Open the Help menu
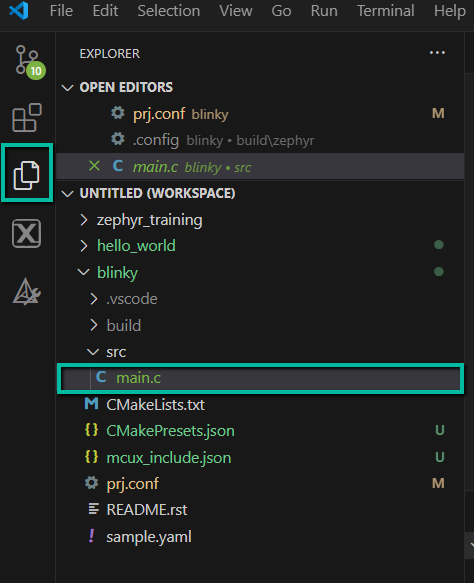Screen dimensions: 474x583 point(450,11)
